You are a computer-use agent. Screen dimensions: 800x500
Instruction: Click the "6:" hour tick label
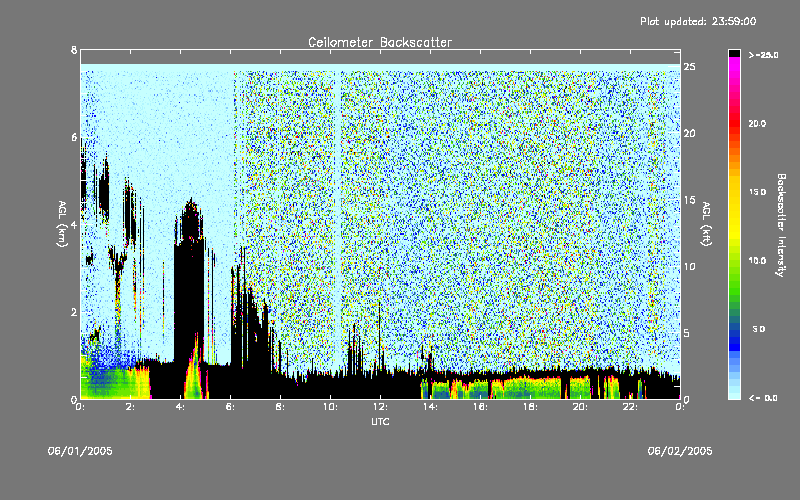pos(231,407)
